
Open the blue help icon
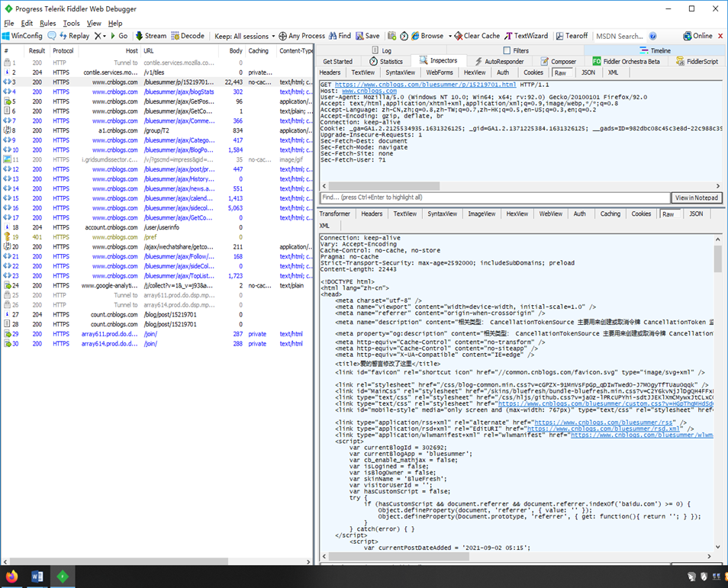pyautogui.click(x=652, y=36)
